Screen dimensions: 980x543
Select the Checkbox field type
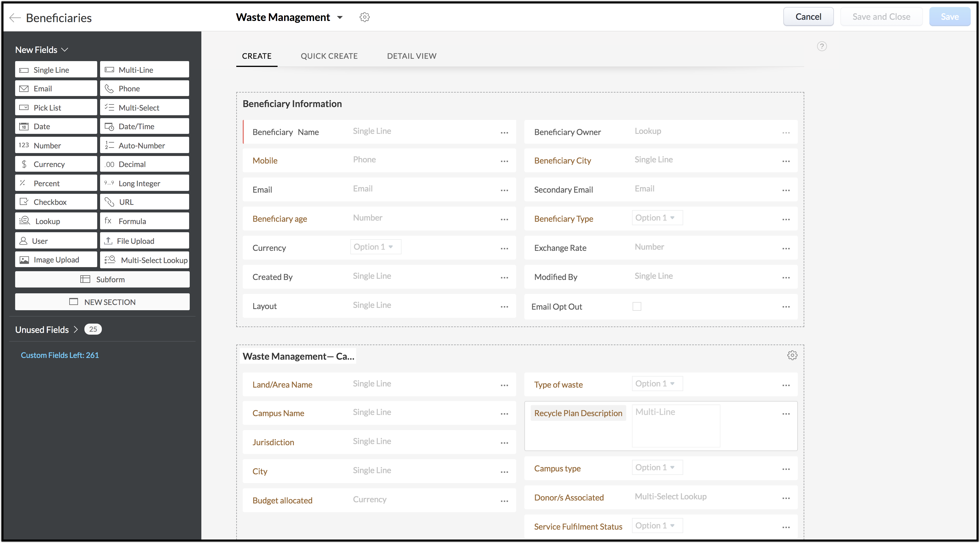tap(56, 202)
